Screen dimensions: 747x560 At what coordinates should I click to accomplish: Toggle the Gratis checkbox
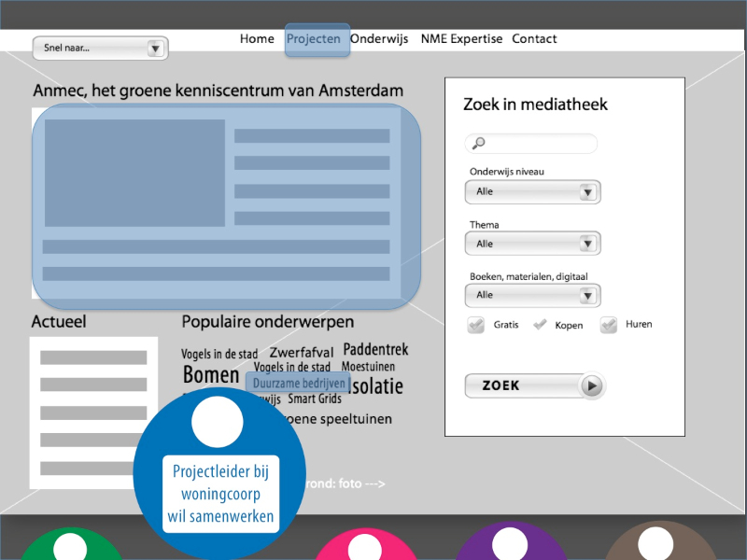[x=476, y=325]
